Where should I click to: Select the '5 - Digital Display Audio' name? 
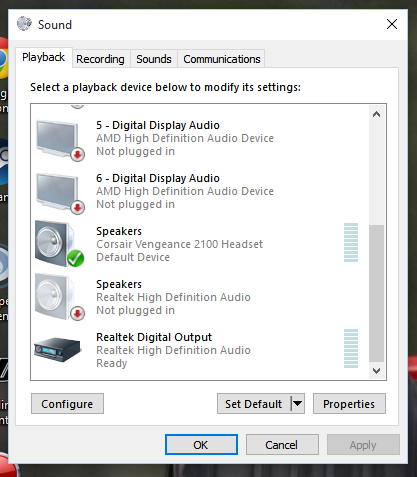(x=158, y=125)
